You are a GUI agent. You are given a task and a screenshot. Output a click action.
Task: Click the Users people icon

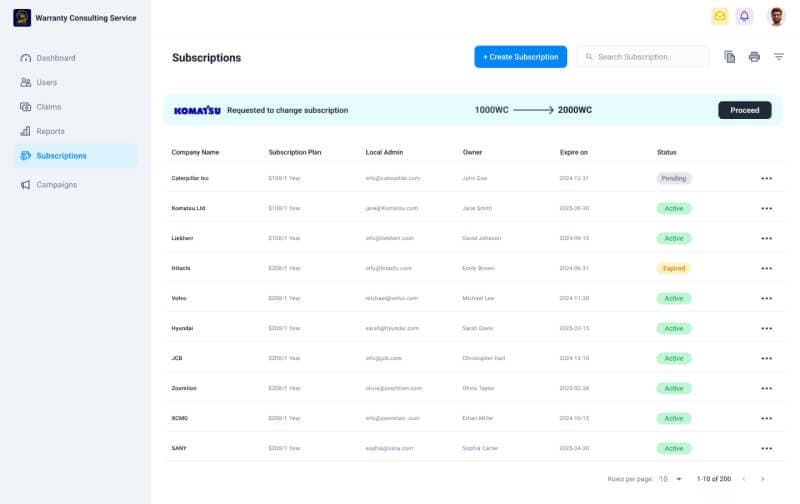coord(26,82)
